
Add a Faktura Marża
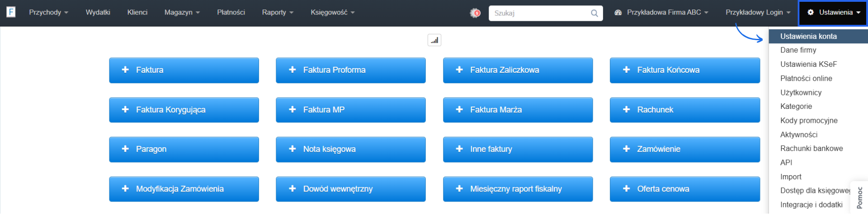518,110
